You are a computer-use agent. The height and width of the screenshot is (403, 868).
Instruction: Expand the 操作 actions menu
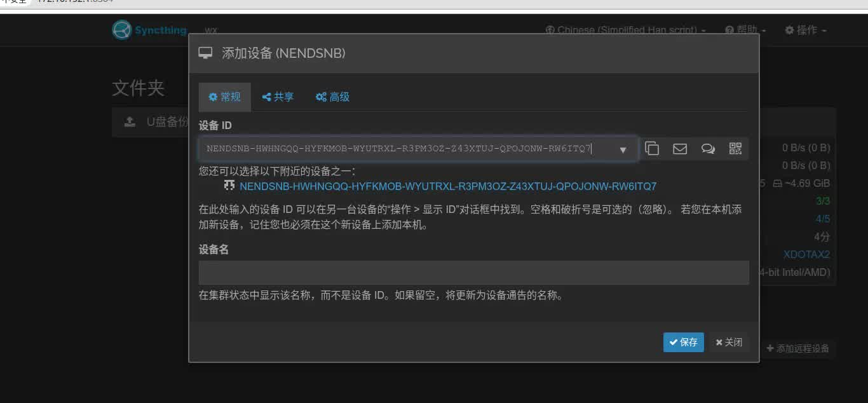click(805, 29)
